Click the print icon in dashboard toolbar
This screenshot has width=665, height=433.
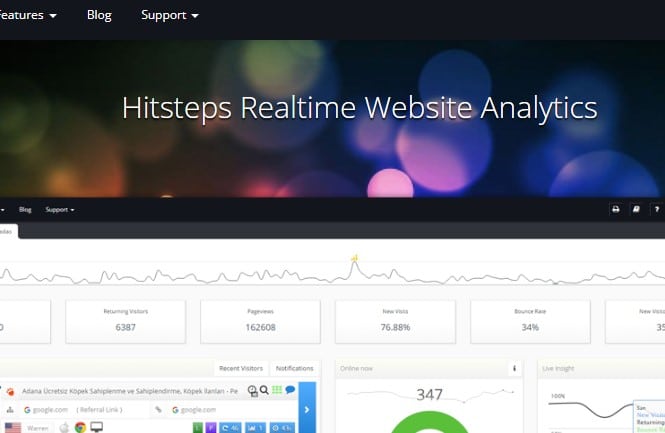615,209
